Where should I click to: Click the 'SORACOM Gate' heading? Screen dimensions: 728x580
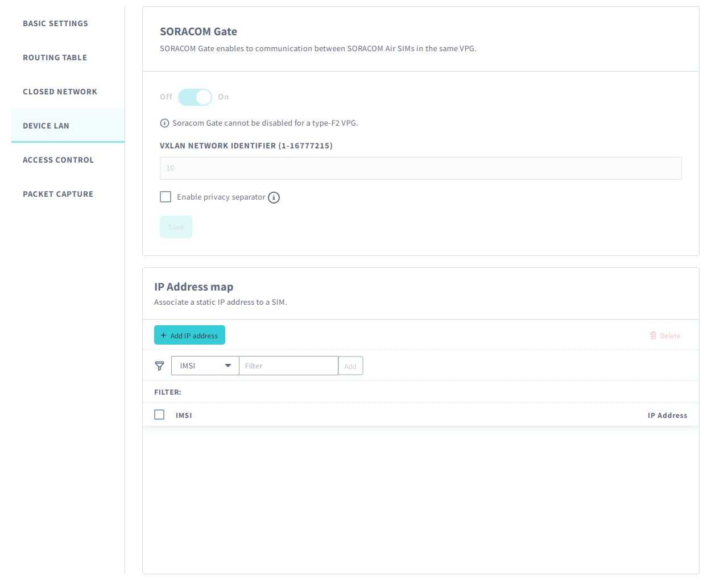pos(198,32)
